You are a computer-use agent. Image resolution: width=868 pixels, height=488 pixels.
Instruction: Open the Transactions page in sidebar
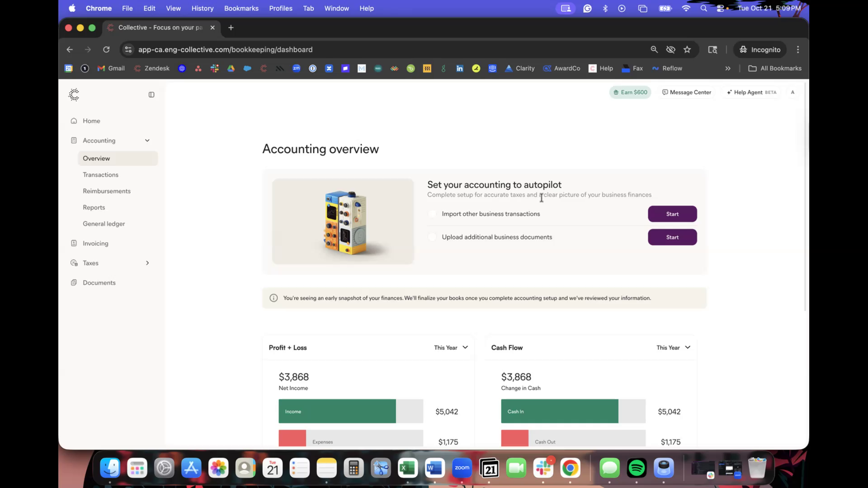(x=100, y=175)
